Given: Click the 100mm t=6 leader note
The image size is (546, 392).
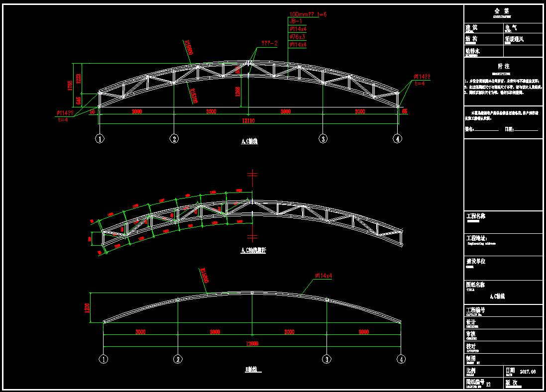Looking at the screenshot, I should pos(307,14).
